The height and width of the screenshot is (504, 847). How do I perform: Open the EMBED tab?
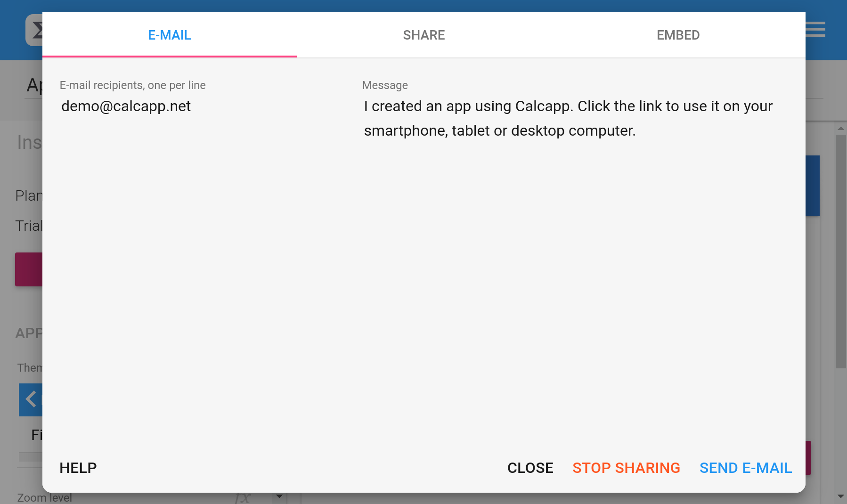[678, 35]
